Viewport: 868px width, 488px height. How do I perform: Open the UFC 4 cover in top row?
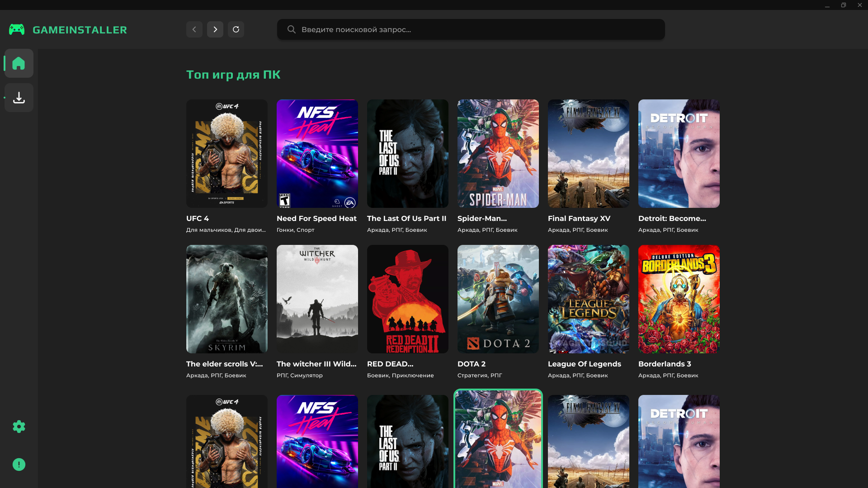click(227, 154)
